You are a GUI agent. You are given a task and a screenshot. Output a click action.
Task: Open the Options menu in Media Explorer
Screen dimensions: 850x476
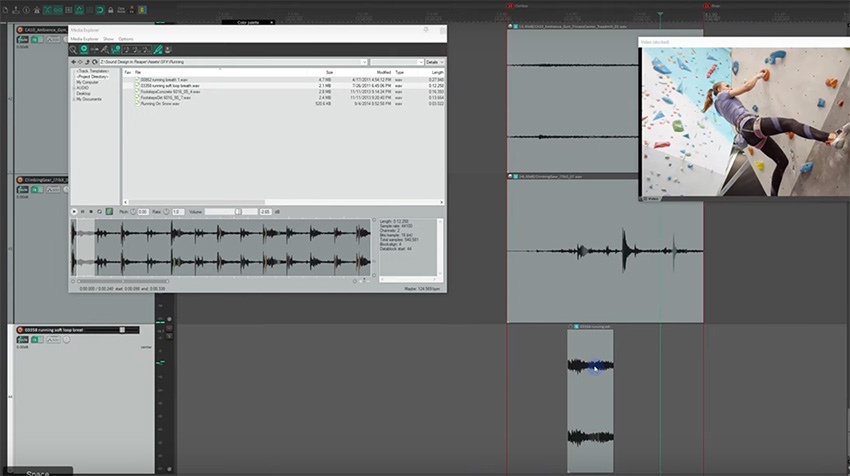[126, 38]
